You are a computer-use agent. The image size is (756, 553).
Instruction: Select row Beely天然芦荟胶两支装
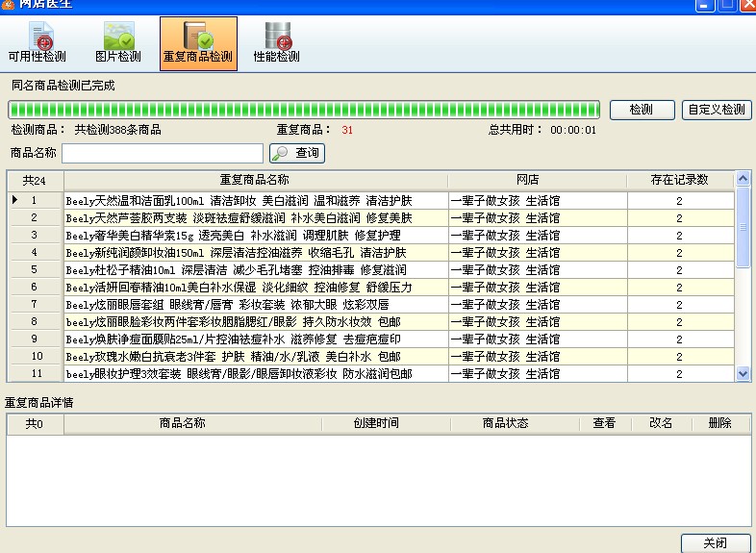370,218
